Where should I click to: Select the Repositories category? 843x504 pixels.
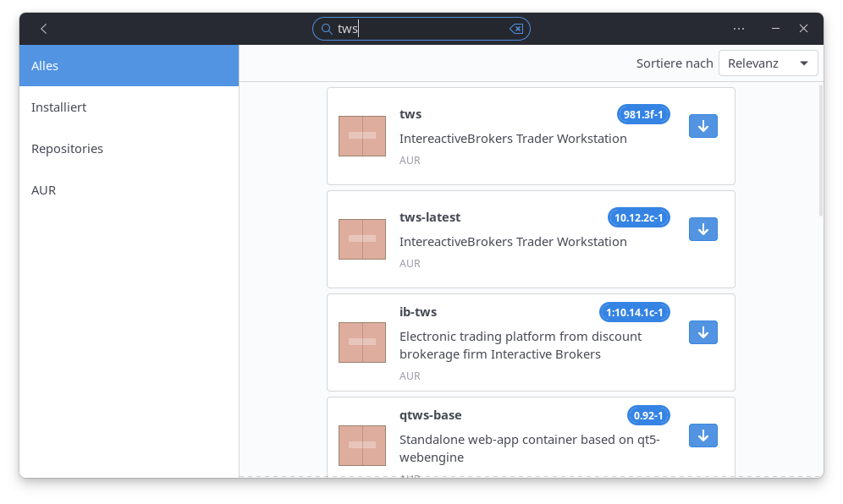click(x=129, y=148)
